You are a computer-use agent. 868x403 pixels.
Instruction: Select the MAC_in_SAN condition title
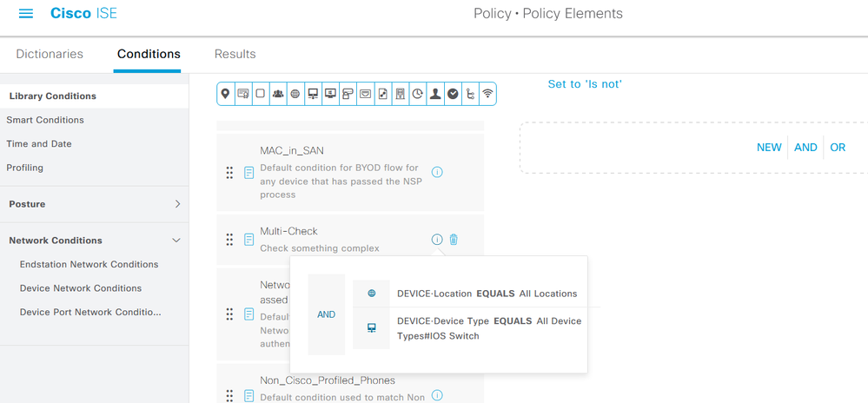point(292,150)
